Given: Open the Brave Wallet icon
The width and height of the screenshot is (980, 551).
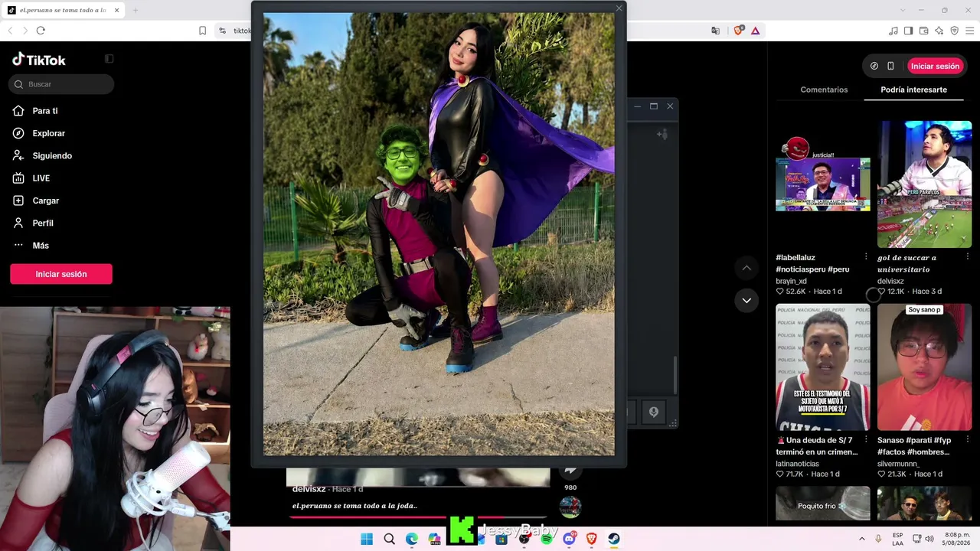Looking at the screenshot, I should pyautogui.click(x=923, y=31).
